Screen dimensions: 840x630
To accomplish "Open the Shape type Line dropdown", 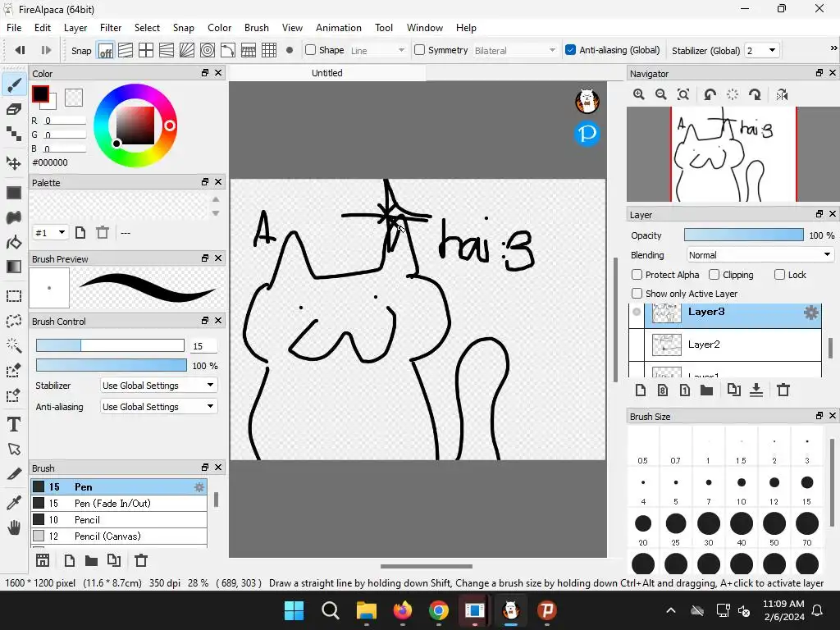I will (x=377, y=50).
